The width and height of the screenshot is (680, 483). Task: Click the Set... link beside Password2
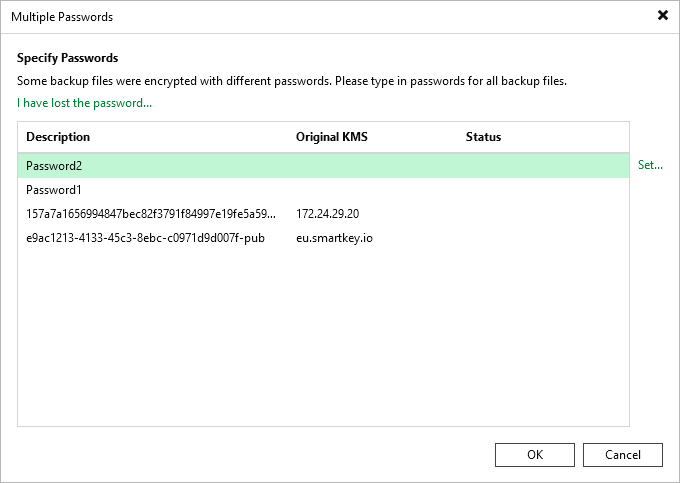650,165
